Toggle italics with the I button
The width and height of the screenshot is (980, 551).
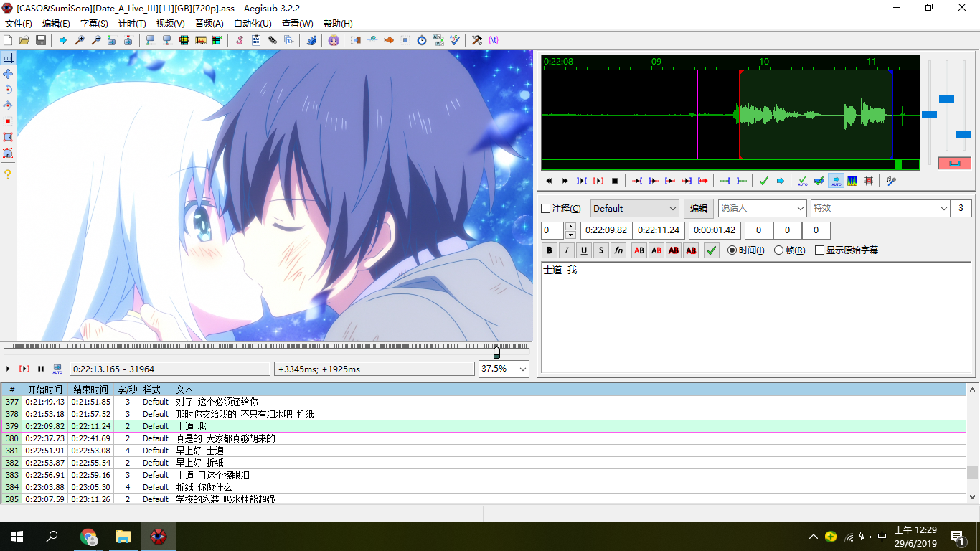point(567,250)
